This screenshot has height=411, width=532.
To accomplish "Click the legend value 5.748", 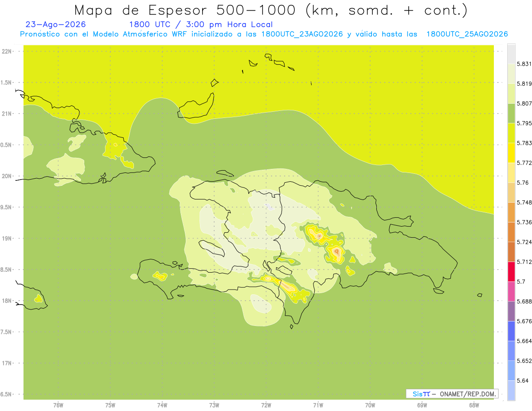I will tap(524, 203).
